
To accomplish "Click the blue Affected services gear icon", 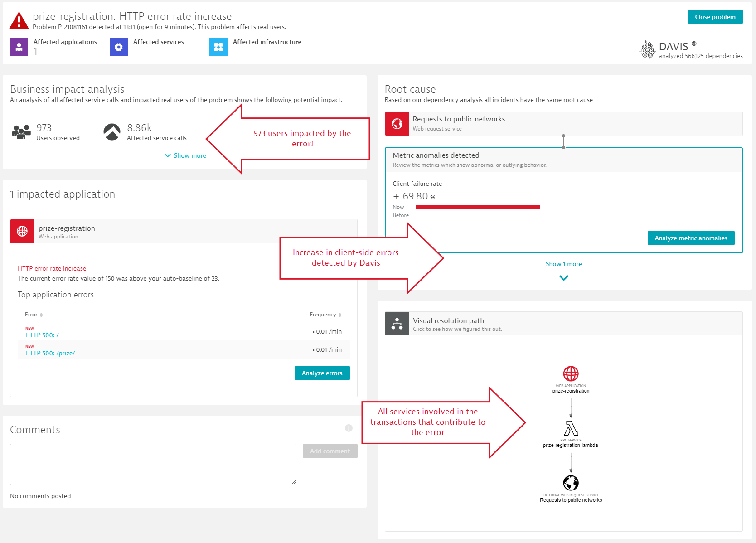I will click(119, 47).
